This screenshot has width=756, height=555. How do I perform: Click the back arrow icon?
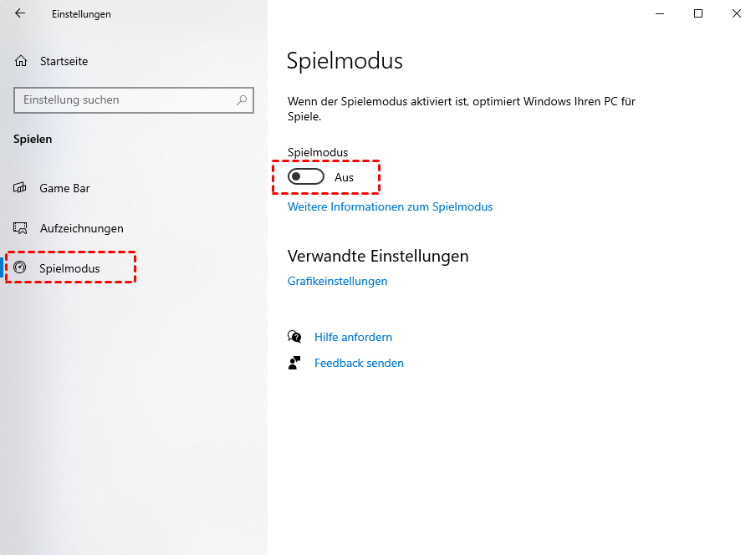point(20,13)
